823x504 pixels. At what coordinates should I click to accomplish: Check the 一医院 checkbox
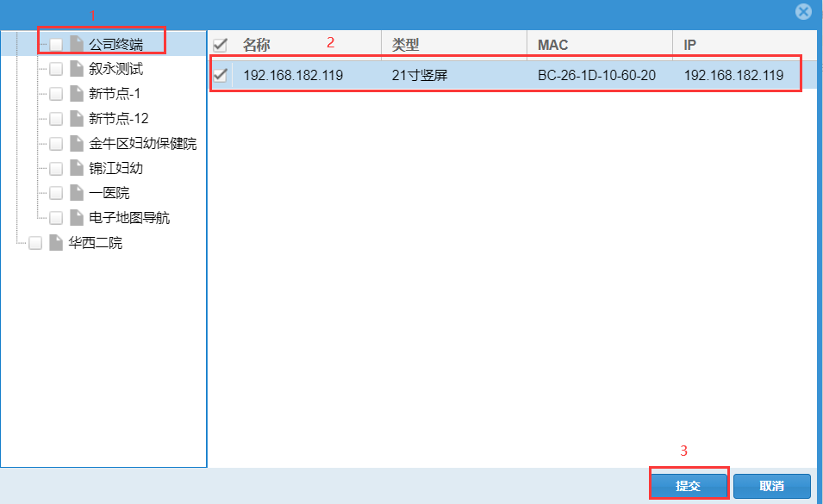tap(56, 193)
